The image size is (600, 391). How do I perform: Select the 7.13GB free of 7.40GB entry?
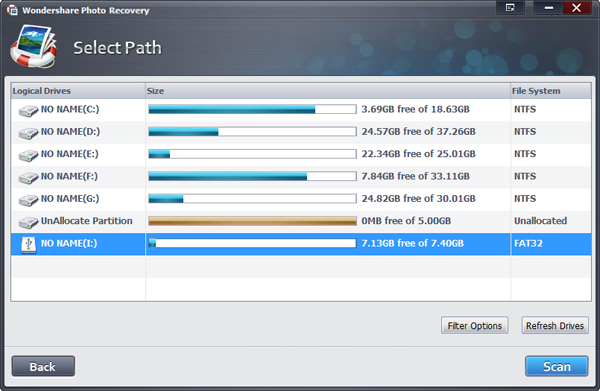coord(412,243)
